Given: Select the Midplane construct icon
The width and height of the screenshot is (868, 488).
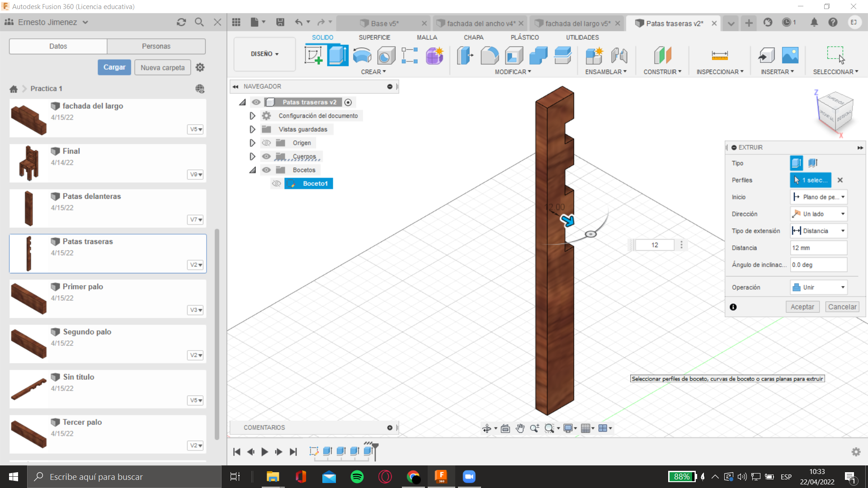Looking at the screenshot, I should (662, 56).
